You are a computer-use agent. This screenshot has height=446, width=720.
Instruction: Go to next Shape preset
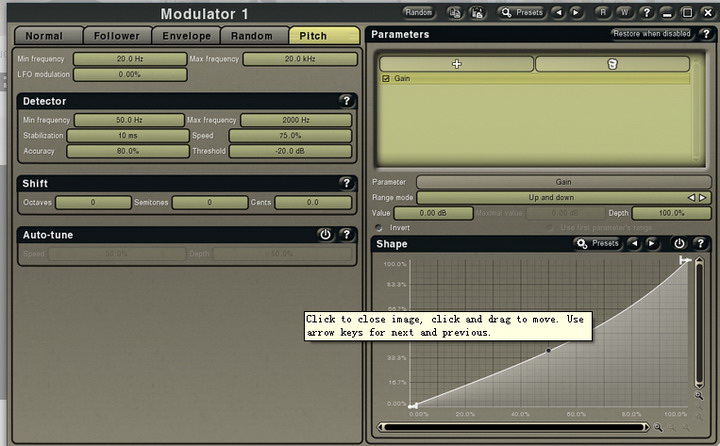(x=652, y=243)
